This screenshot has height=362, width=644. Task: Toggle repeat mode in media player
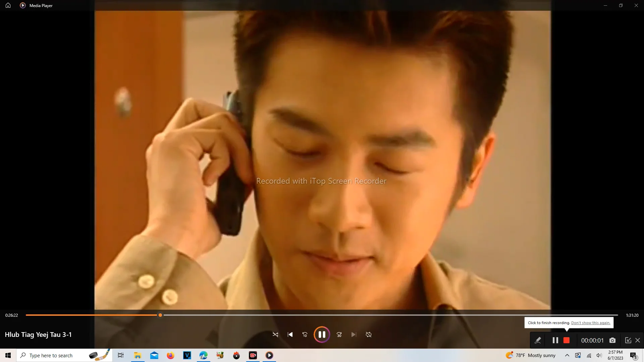(369, 335)
